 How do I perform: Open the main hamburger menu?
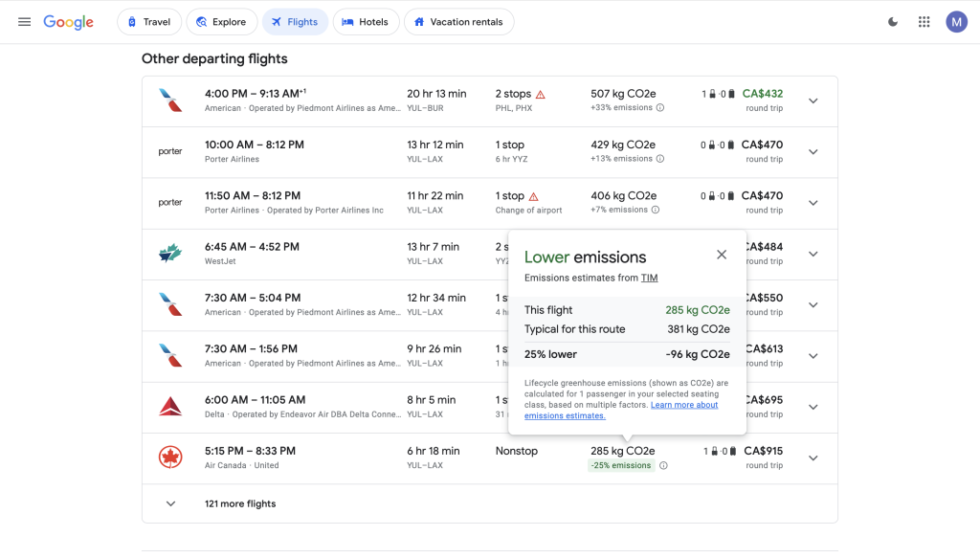[24, 22]
